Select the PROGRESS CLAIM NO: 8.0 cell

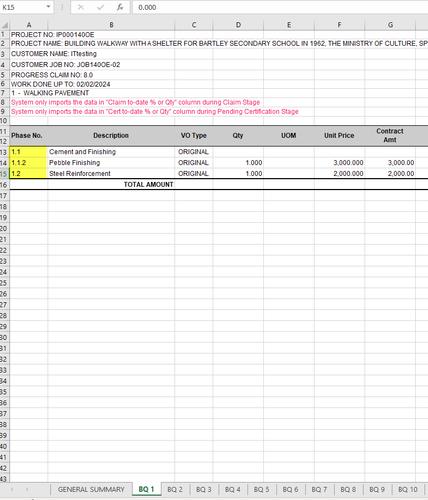[52, 75]
